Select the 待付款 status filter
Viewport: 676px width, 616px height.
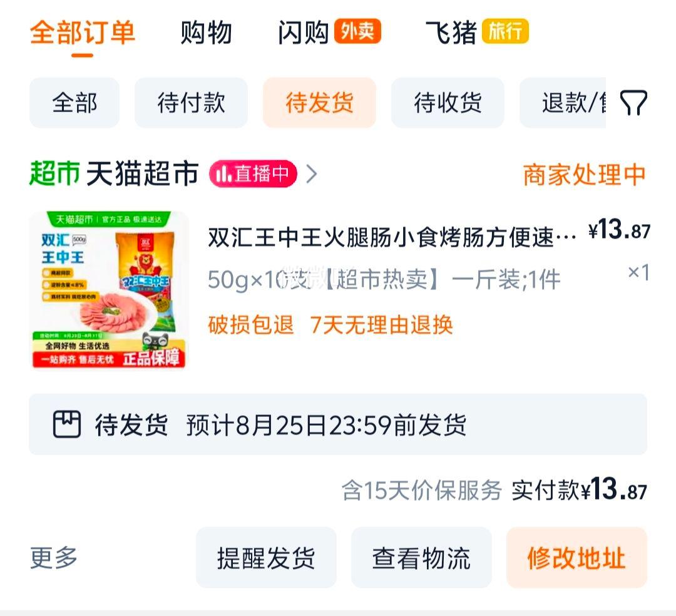191,103
